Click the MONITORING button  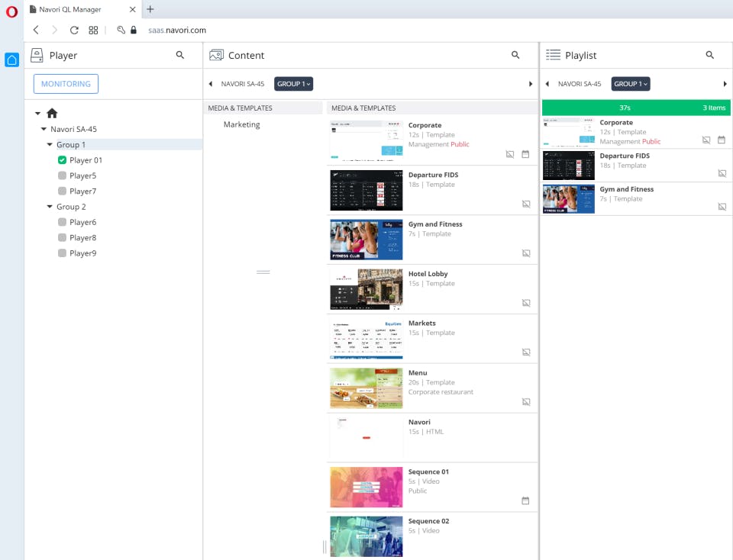coord(66,84)
